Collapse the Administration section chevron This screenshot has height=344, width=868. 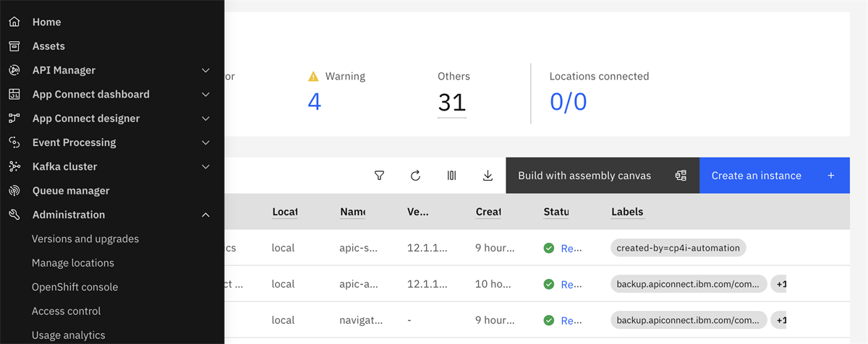[x=205, y=215]
